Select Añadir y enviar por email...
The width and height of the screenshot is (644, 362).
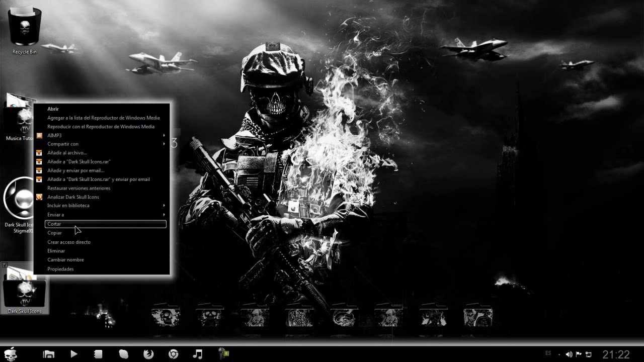point(76,170)
